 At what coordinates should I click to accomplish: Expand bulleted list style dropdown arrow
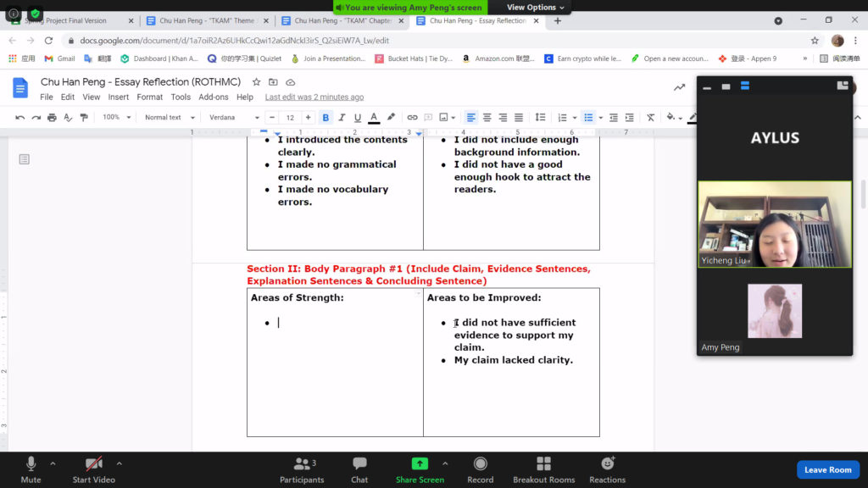pos(601,118)
